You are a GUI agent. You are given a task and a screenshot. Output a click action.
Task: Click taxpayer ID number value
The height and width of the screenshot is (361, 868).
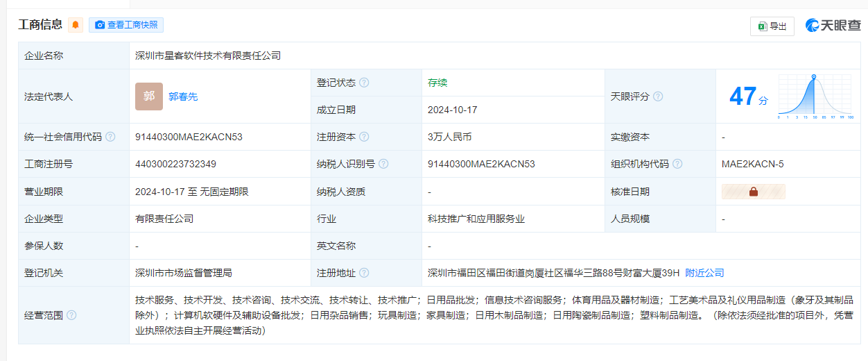(x=481, y=164)
